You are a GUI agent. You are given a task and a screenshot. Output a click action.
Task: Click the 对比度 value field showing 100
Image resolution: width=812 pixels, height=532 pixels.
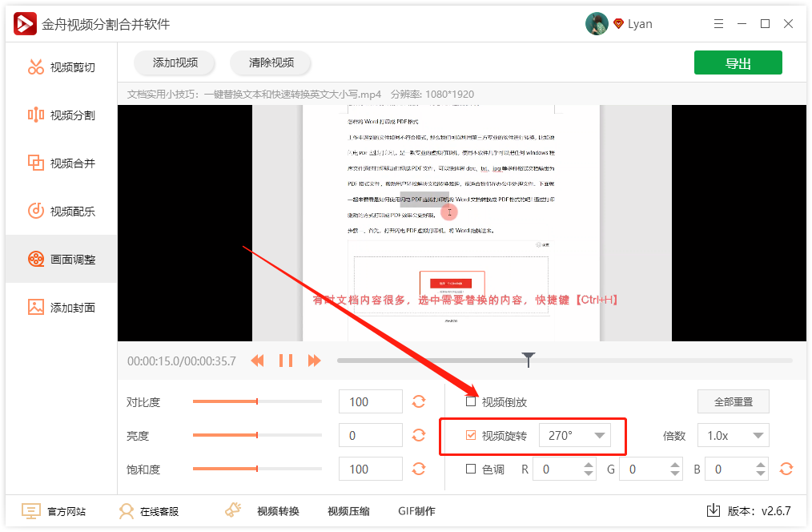click(370, 401)
